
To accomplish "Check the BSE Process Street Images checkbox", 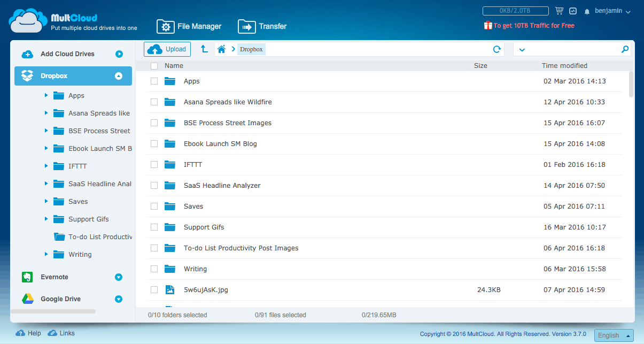I will 154,123.
